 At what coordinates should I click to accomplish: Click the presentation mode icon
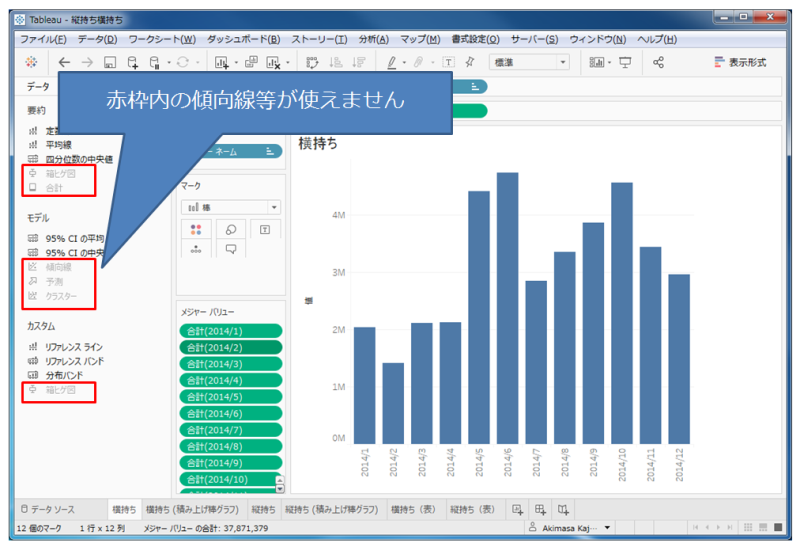[x=625, y=62]
